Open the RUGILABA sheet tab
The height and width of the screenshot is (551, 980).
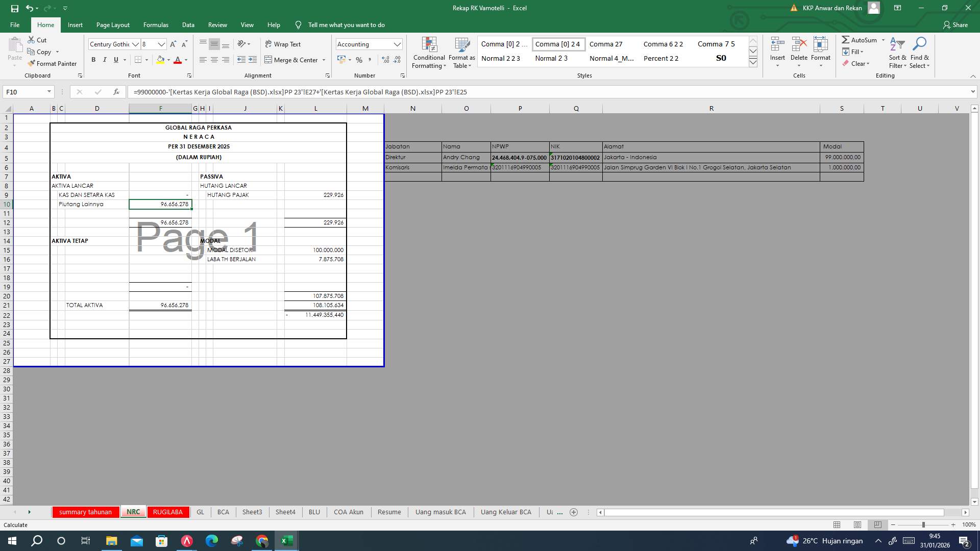pos(168,512)
